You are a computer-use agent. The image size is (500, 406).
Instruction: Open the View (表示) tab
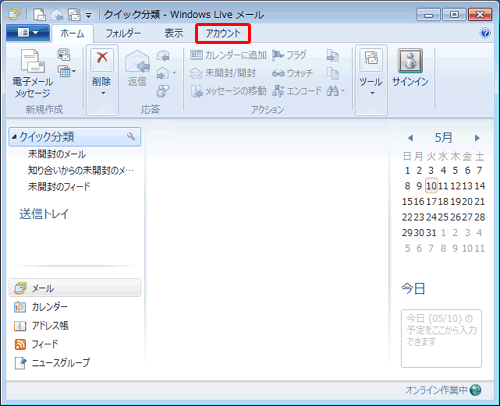click(x=174, y=33)
